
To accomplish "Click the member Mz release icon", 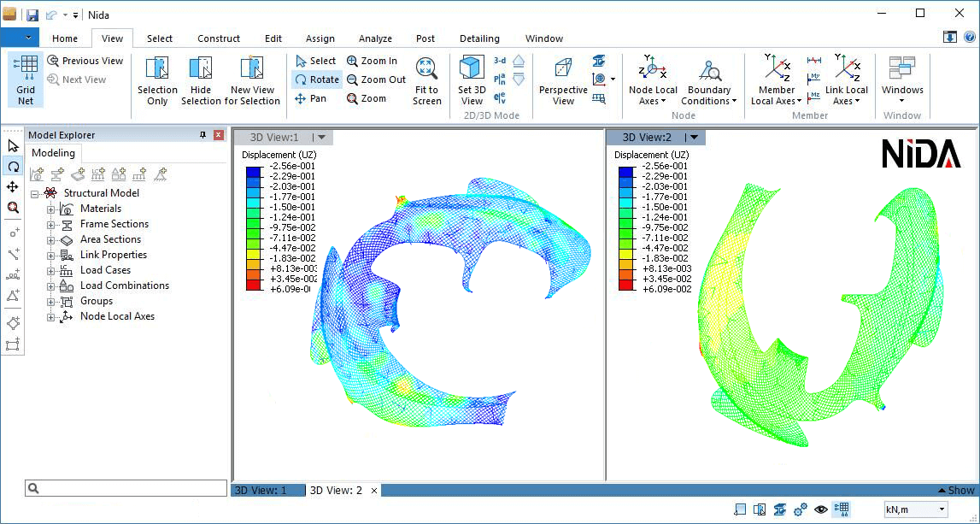I will coord(813,97).
